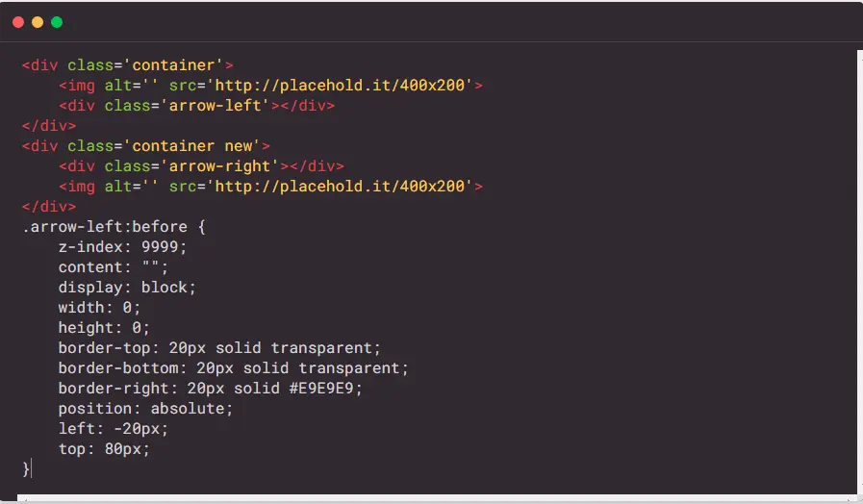This screenshot has height=504, width=863.
Task: Click the border-bottom transparent declaration
Action: tap(234, 368)
